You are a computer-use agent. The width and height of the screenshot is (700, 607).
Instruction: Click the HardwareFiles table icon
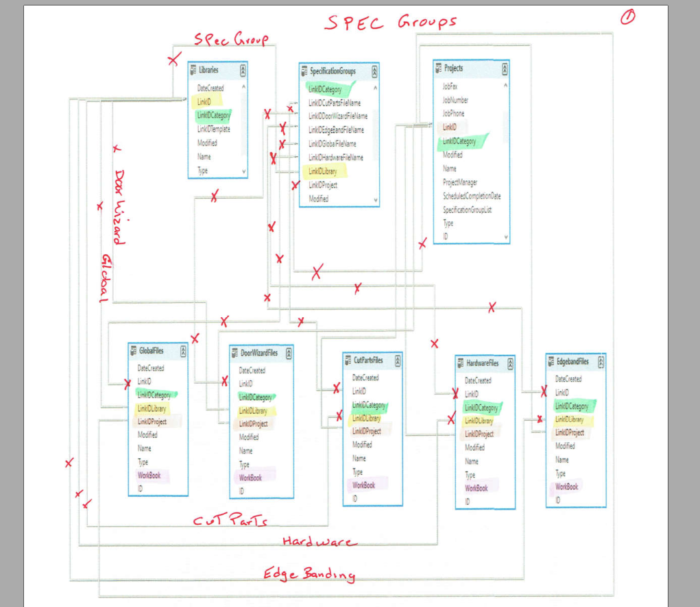(460, 363)
